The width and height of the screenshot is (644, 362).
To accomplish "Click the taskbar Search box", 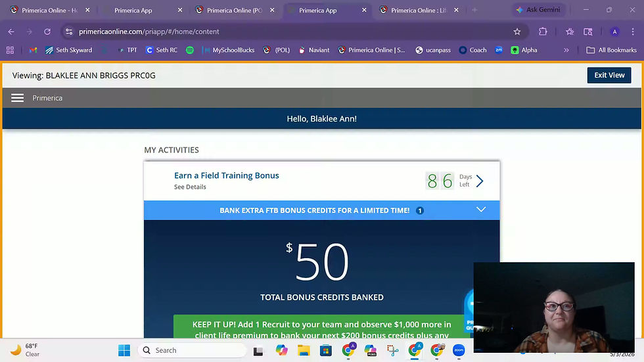I will coord(192,350).
